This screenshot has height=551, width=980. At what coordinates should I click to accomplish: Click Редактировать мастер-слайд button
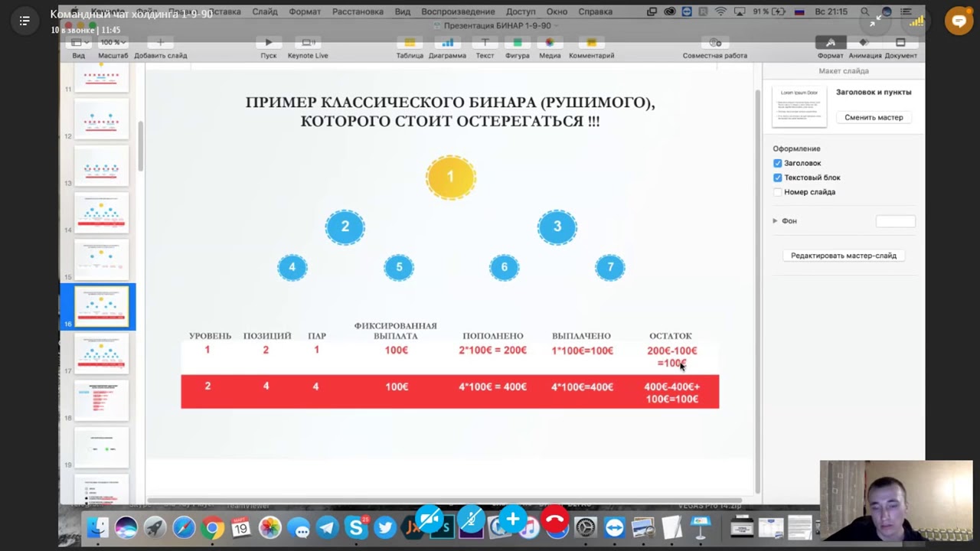844,256
